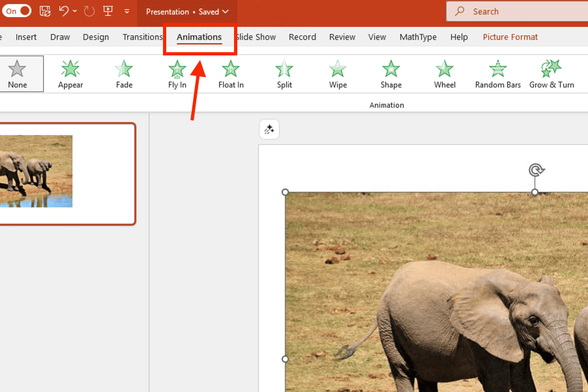Start presentation from beginning icon
Viewport: 588px width, 392px height.
click(x=108, y=11)
